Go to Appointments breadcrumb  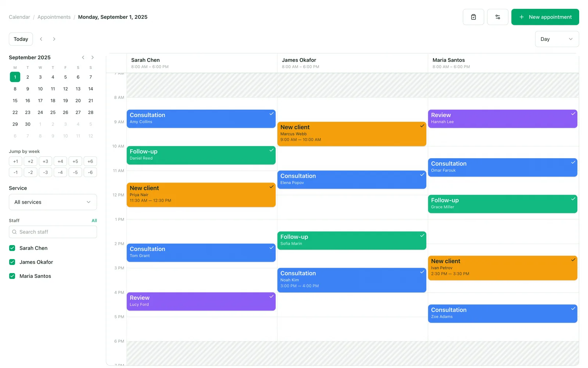pos(54,17)
